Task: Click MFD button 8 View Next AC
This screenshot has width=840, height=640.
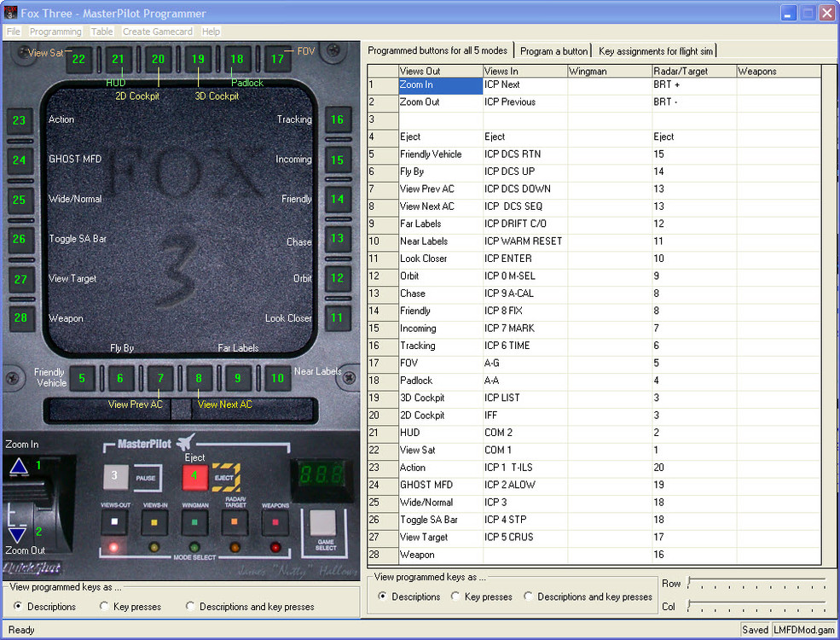Action: tap(199, 378)
